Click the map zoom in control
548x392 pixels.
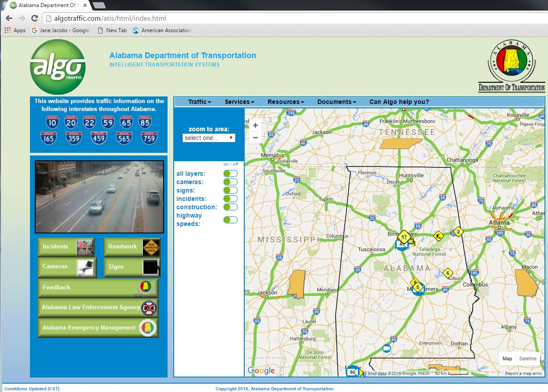click(x=255, y=125)
